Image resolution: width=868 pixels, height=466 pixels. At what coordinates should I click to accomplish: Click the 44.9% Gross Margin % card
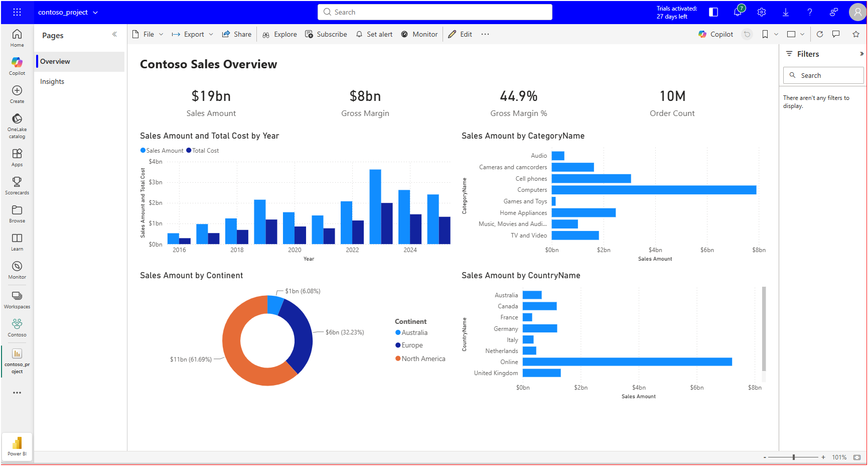click(x=519, y=103)
